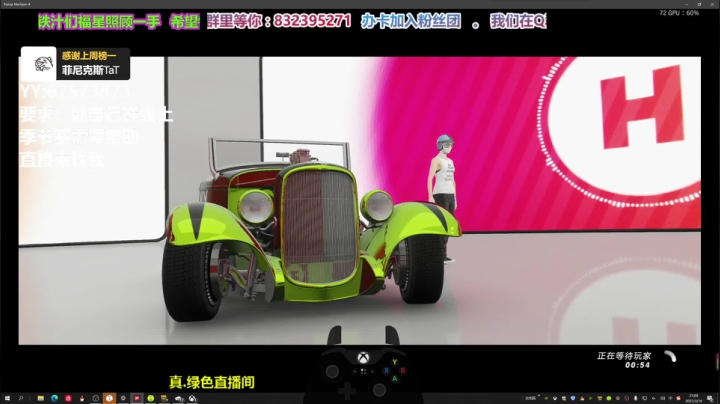Click the taskbar clock showing date
The width and height of the screenshot is (720, 404).
tap(692, 398)
